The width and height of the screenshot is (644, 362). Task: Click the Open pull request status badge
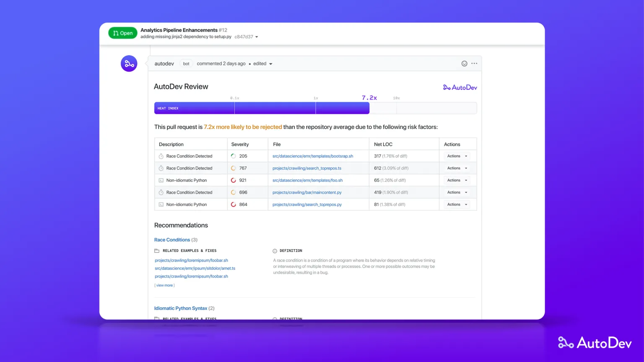[123, 33]
